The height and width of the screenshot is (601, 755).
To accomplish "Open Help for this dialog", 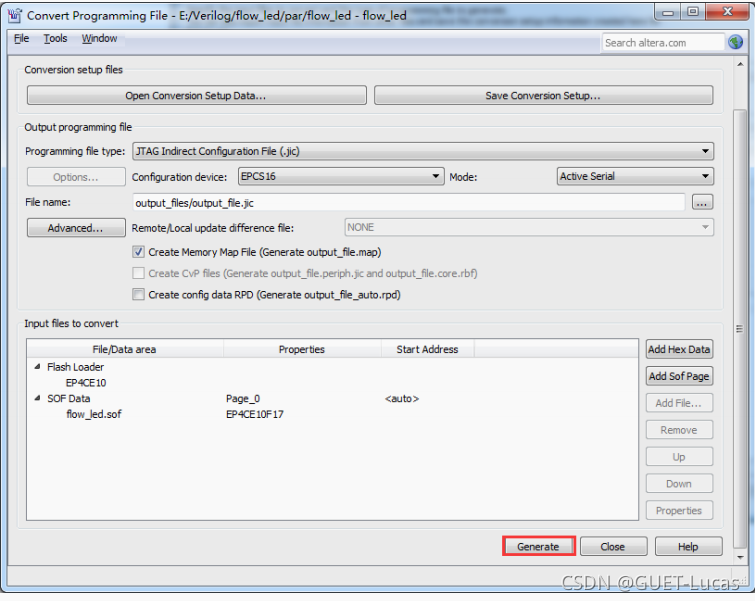I will pyautogui.click(x=688, y=547).
